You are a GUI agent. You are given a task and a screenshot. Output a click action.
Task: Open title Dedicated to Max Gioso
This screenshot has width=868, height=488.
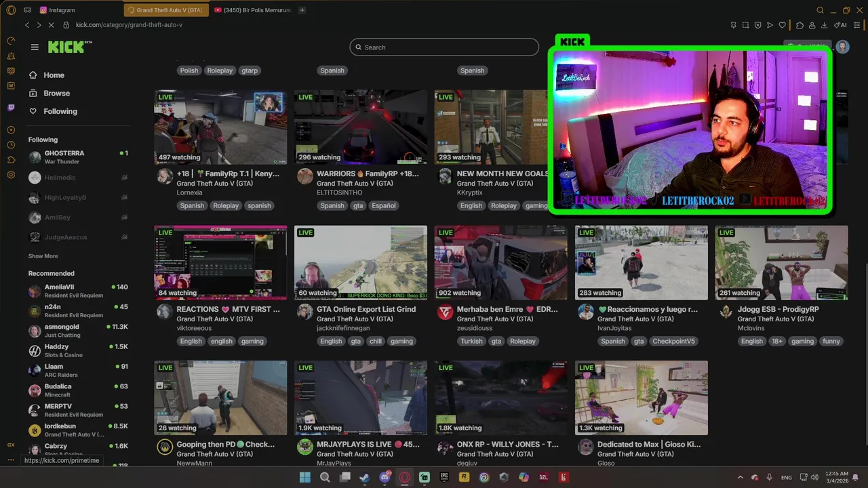pyautogui.click(x=649, y=445)
